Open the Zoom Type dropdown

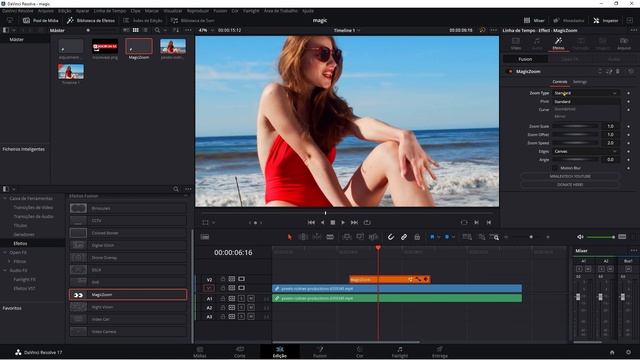tap(585, 93)
